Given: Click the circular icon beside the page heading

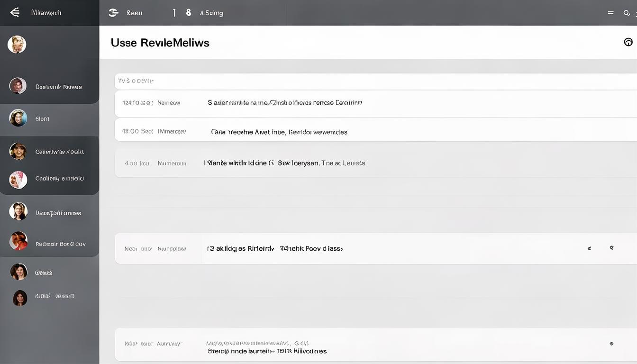Looking at the screenshot, I should click(628, 42).
